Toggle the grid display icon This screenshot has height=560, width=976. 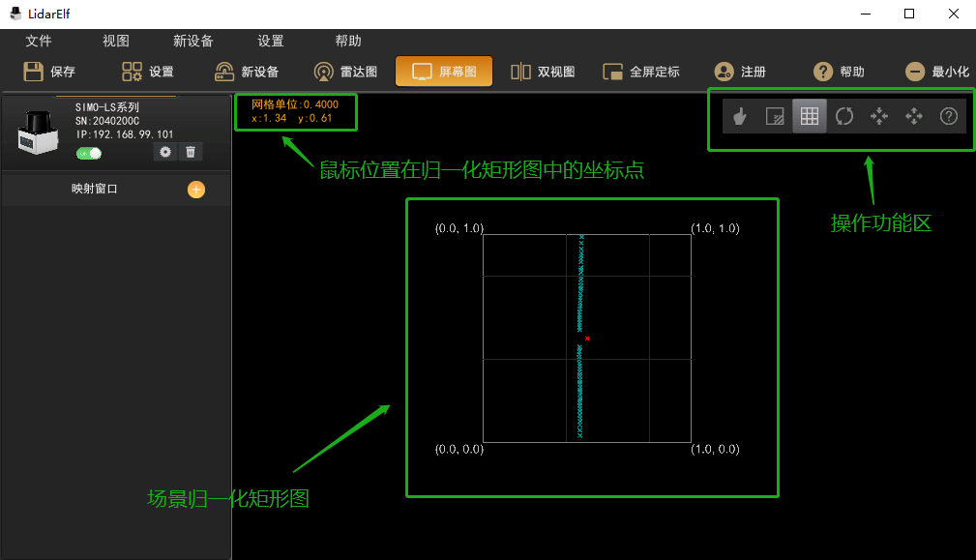click(x=810, y=116)
